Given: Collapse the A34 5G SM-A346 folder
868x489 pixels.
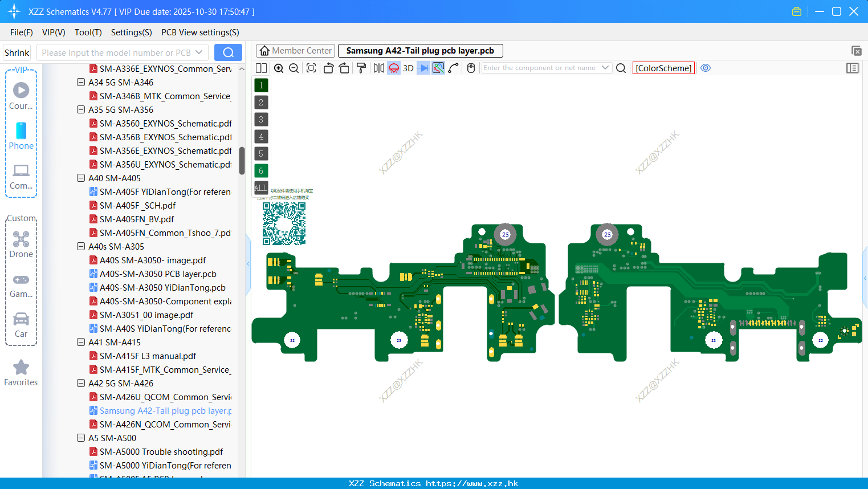Looking at the screenshot, I should coord(81,82).
